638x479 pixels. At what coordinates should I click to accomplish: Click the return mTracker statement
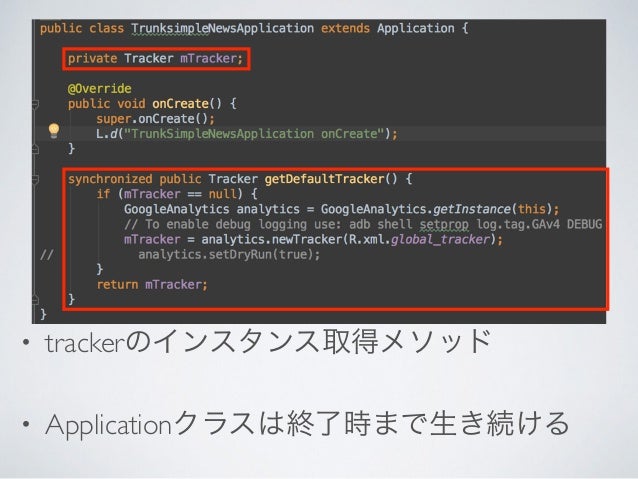[x=152, y=284]
